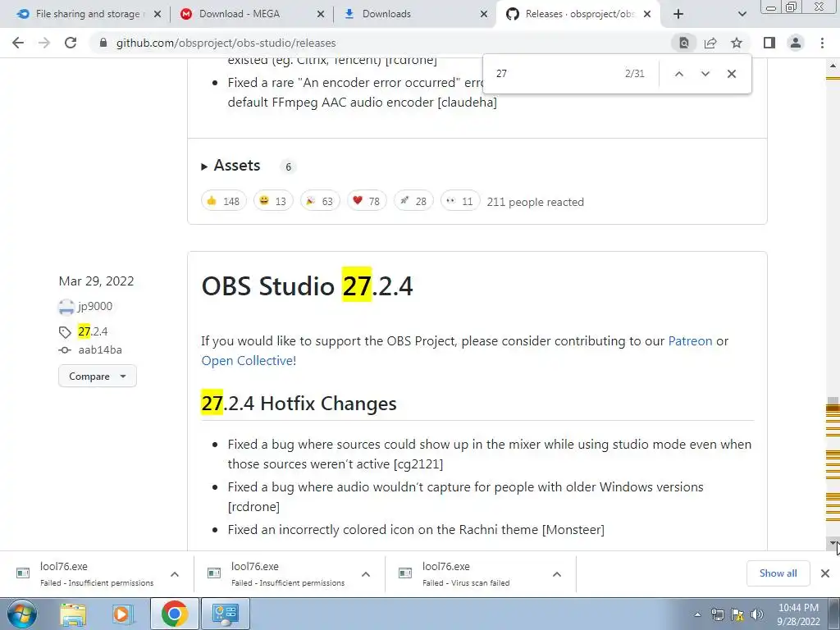Click the share page icon
This screenshot has height=630, width=840.
[x=710, y=43]
